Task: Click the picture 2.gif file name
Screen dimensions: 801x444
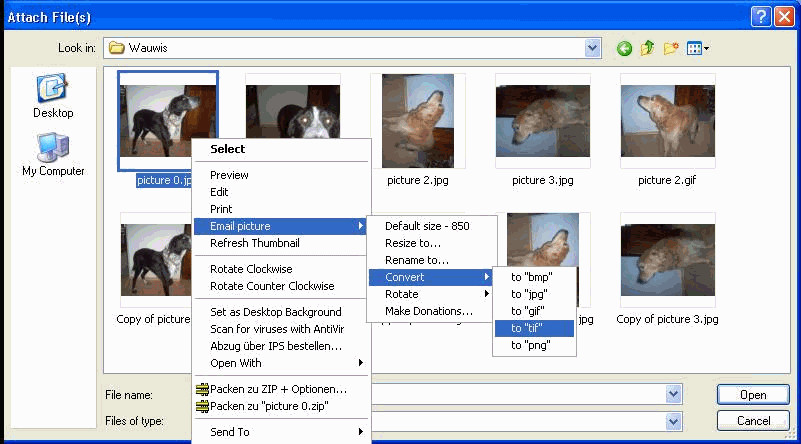Action: tap(667, 180)
